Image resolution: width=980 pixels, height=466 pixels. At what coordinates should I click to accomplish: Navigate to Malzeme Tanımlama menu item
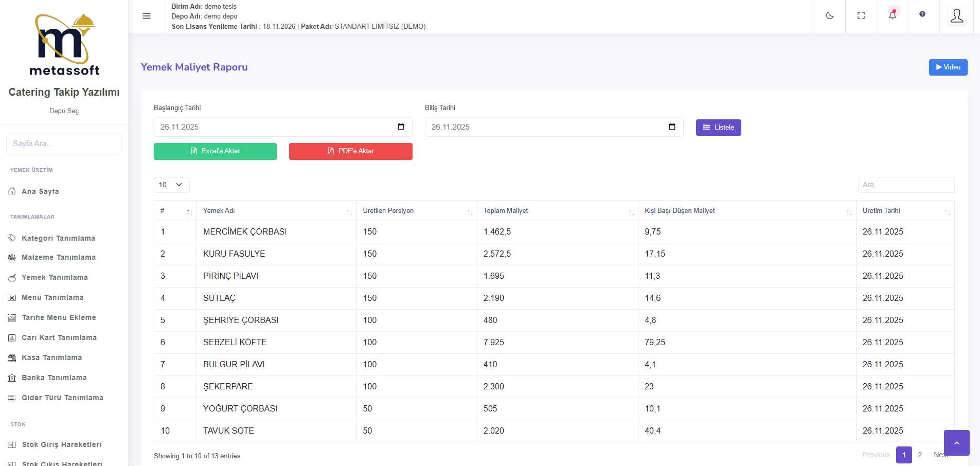[x=58, y=257]
